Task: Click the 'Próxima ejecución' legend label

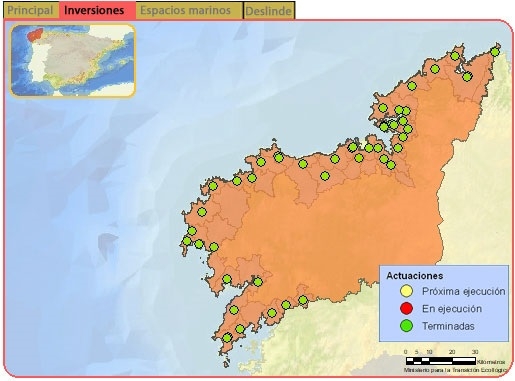Action: click(x=463, y=291)
